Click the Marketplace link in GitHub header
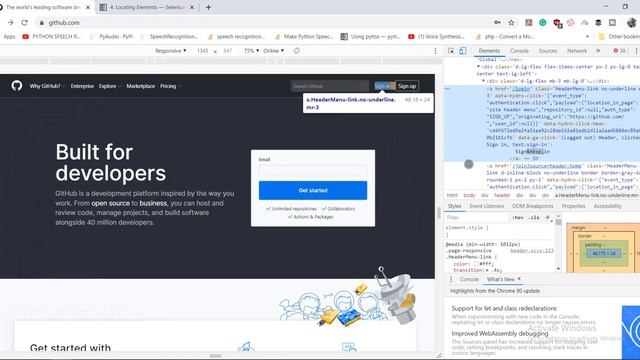This screenshot has width=640, height=360. [x=140, y=86]
